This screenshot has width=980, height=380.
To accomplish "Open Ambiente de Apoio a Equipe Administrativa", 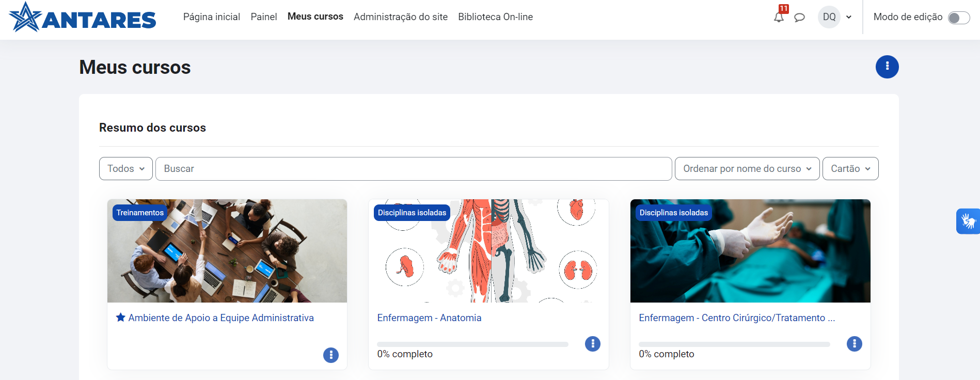I will [221, 318].
